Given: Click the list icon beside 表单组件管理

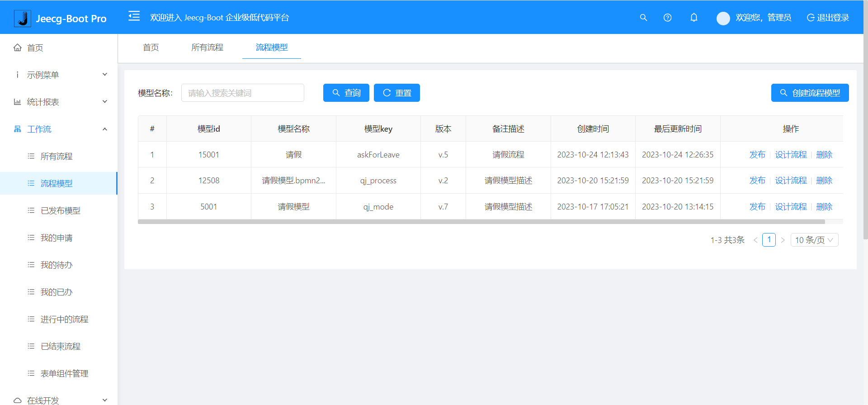Looking at the screenshot, I should pyautogui.click(x=31, y=373).
